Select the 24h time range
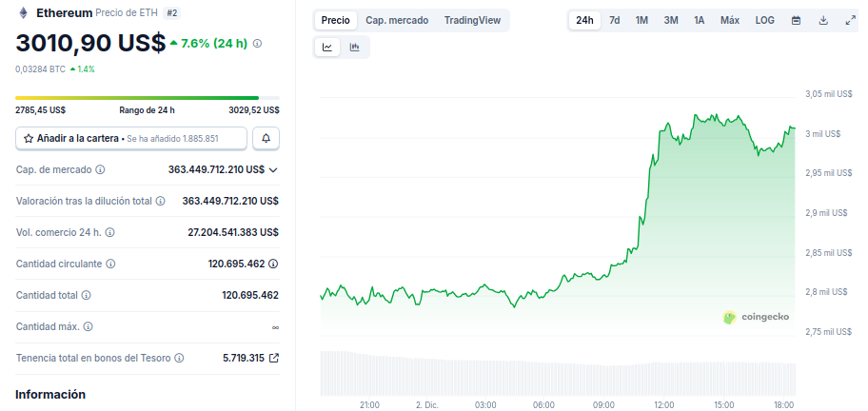The height and width of the screenshot is (411, 868). click(x=584, y=20)
